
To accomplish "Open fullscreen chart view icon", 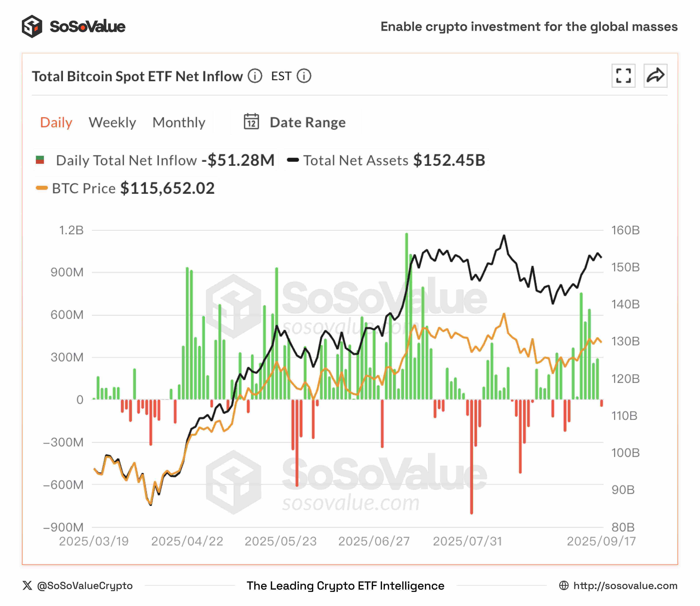I will pos(623,76).
